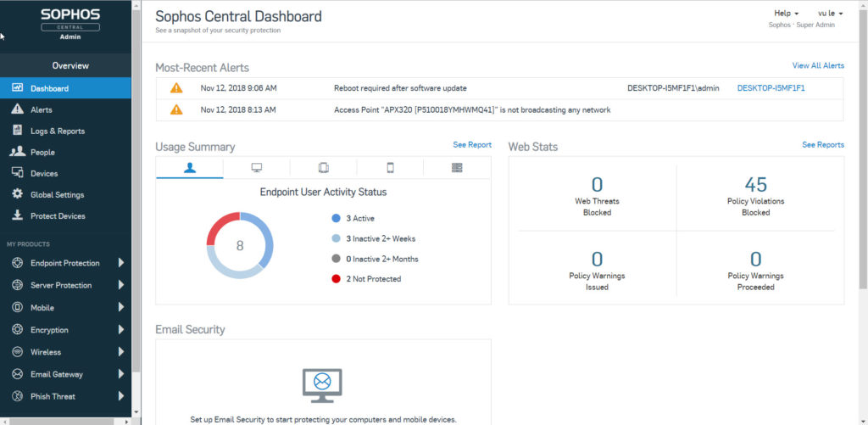Click the 0 Web Threats Blocked number
This screenshot has height=425, width=868.
pos(597,184)
